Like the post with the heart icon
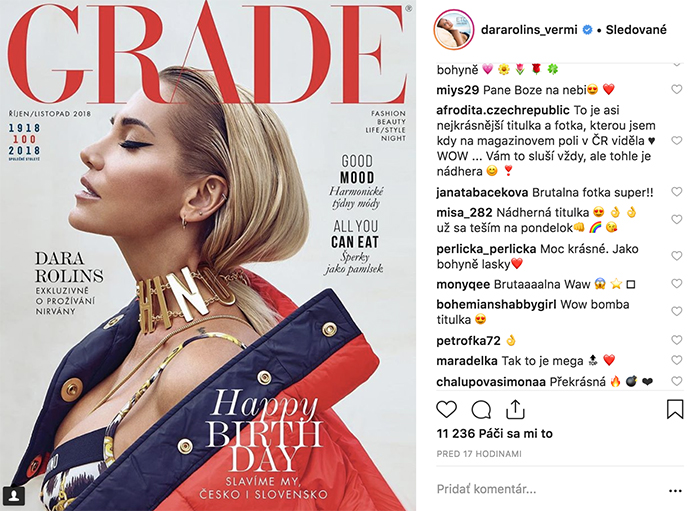The height and width of the screenshot is (511, 696). tap(447, 409)
